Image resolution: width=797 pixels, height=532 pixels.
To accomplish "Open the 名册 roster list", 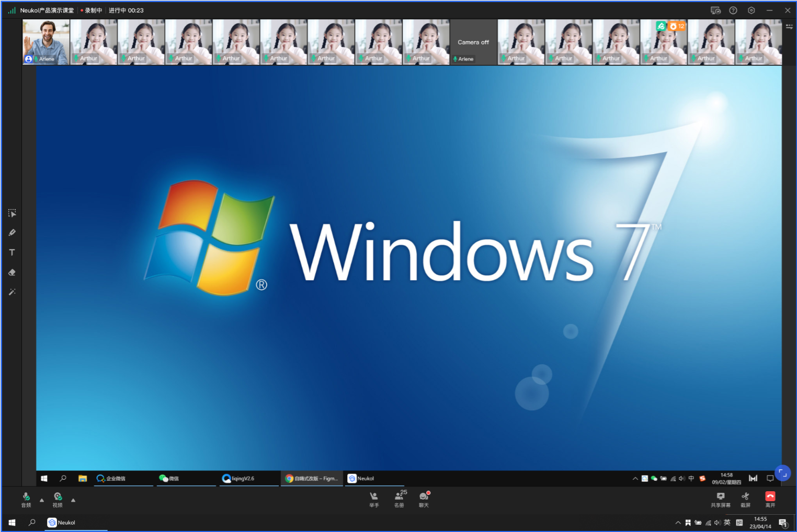I will [x=400, y=500].
